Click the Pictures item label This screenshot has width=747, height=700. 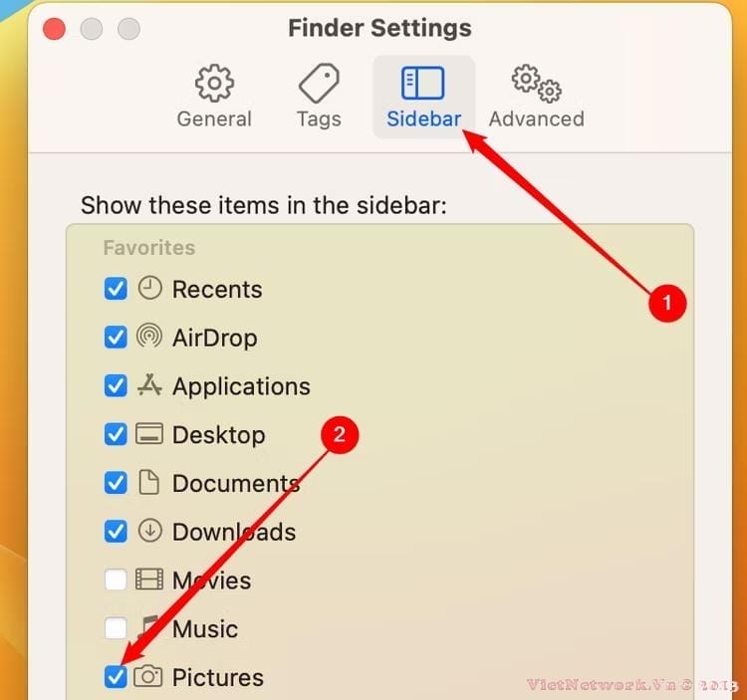218,677
